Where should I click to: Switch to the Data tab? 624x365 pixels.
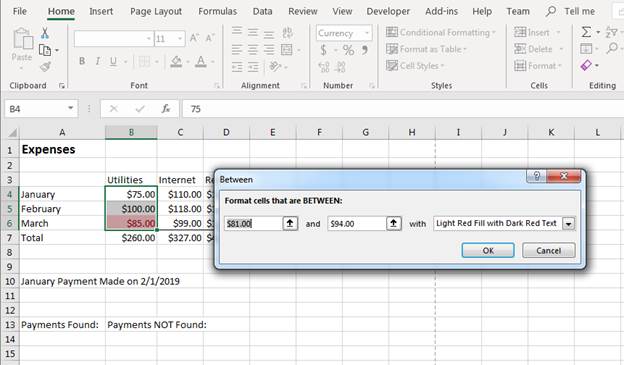coord(263,11)
